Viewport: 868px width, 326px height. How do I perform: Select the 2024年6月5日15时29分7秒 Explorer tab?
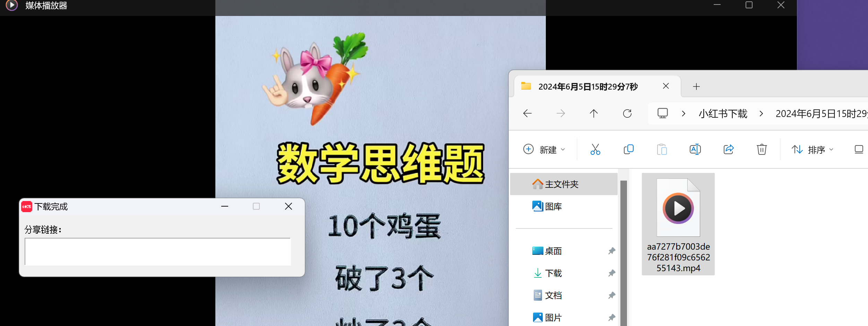point(588,86)
